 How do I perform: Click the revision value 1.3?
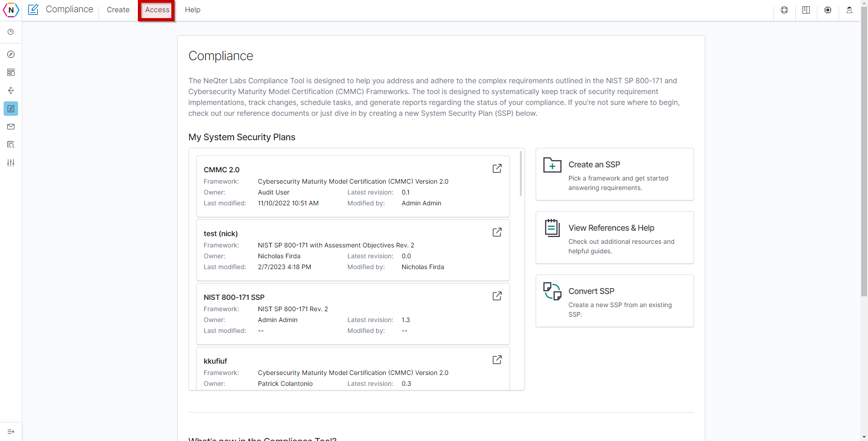406,320
